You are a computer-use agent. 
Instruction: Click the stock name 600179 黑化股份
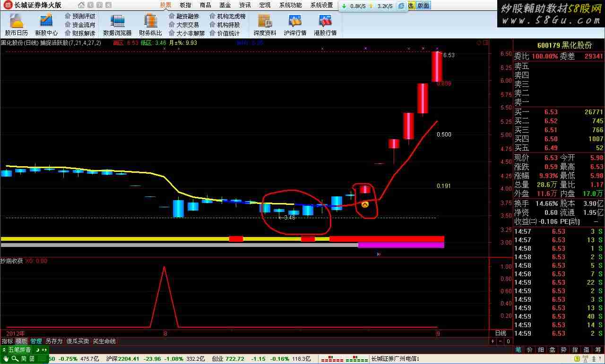tap(564, 46)
